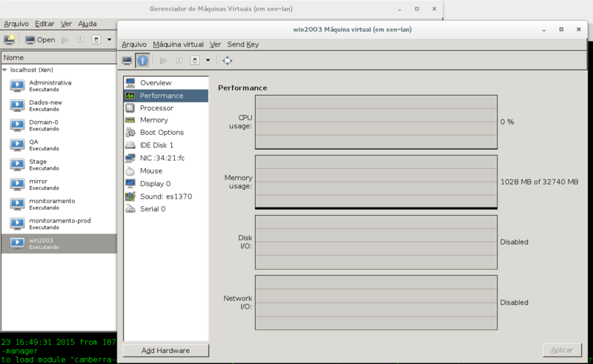593x364 pixels.
Task: Collapse the localhost (Xen) tree node
Action: tap(4, 70)
